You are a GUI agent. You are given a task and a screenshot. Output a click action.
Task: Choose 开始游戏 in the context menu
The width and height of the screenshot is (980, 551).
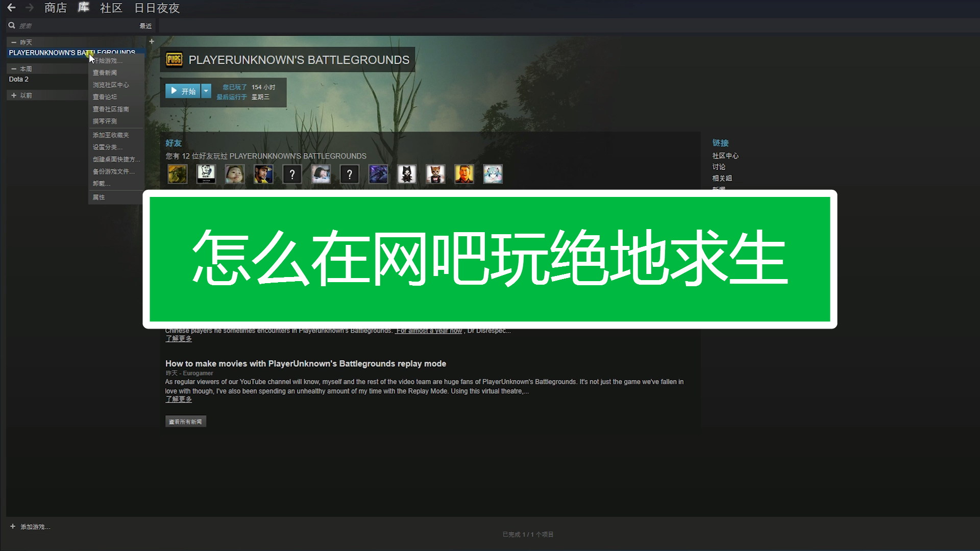coord(116,61)
